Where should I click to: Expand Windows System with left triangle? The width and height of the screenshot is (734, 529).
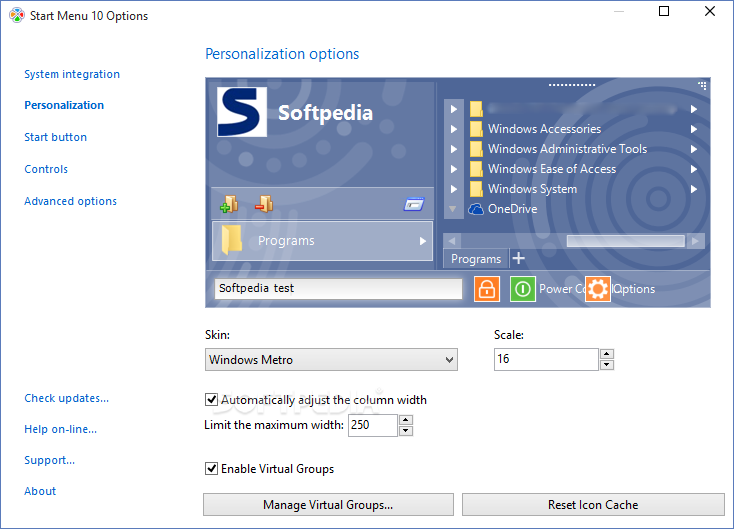[454, 189]
